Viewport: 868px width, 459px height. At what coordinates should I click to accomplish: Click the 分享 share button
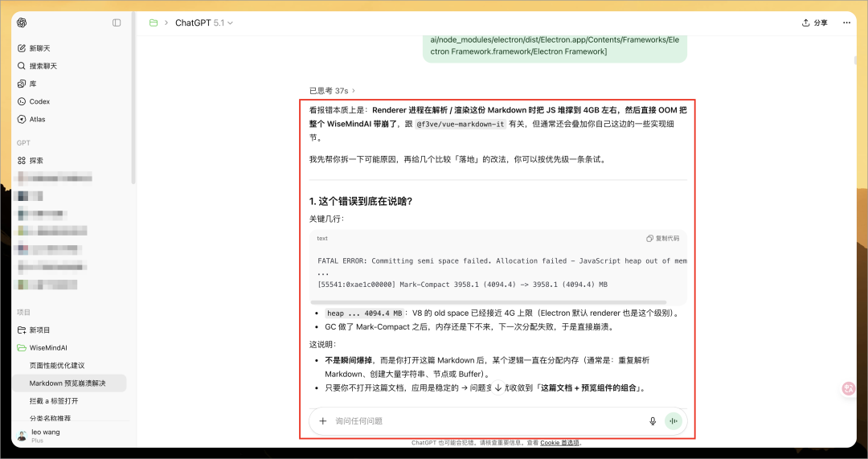point(814,23)
